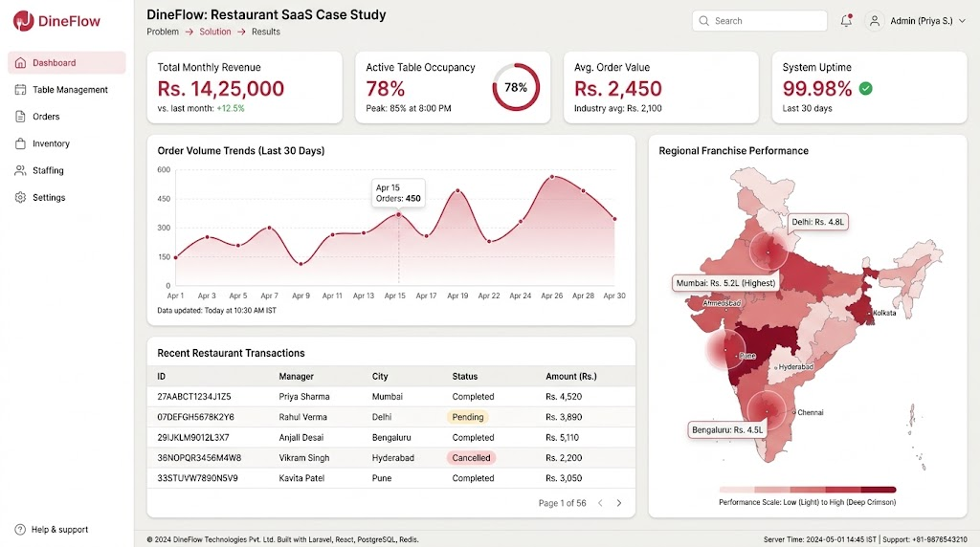Open notifications bell icon
This screenshot has height=547, width=980.
[846, 21]
